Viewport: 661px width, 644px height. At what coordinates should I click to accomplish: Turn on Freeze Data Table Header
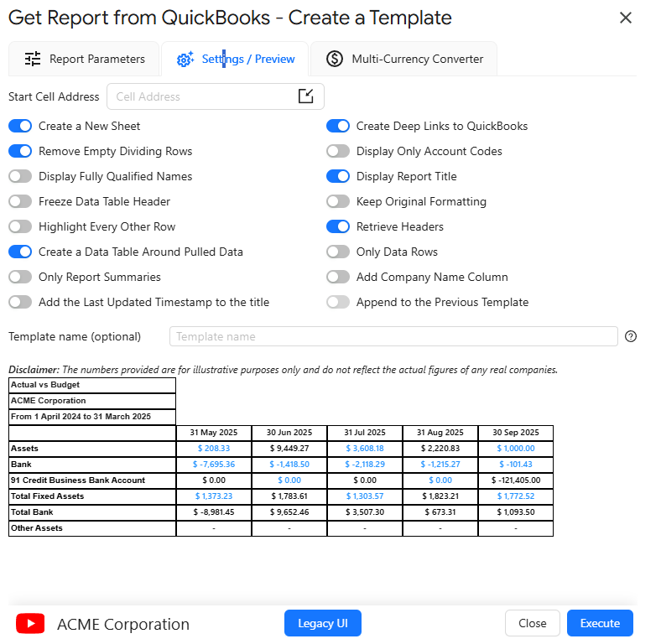(20, 201)
